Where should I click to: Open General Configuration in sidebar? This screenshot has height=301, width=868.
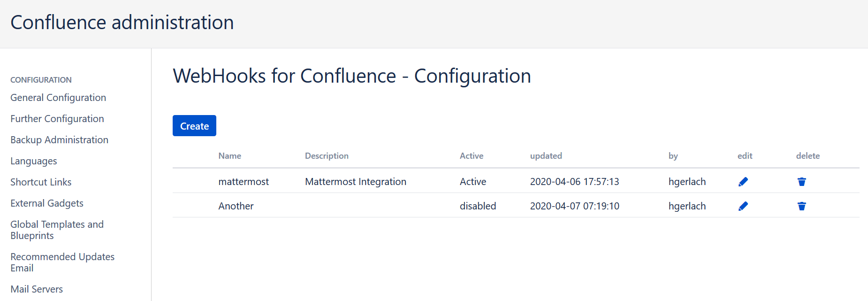pos(58,98)
